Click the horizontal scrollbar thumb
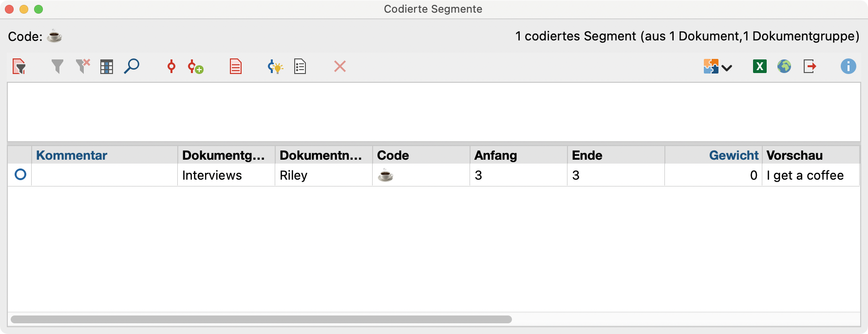Image resolution: width=868 pixels, height=334 pixels. click(261, 319)
